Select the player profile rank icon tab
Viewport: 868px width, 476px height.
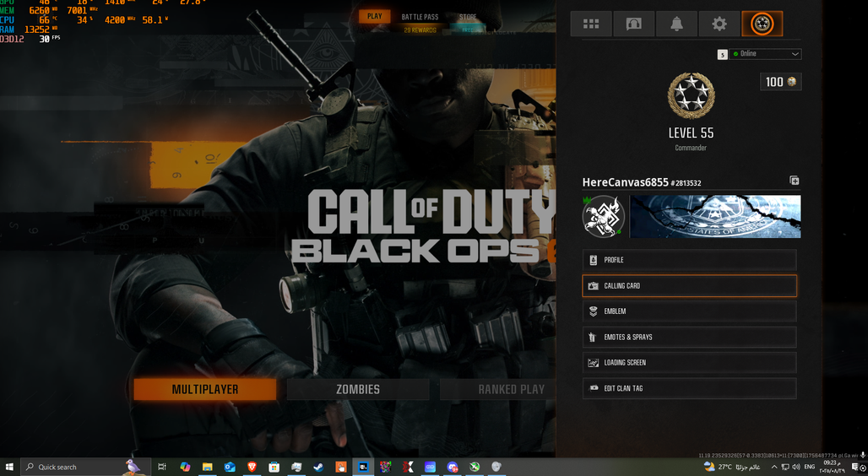(x=762, y=24)
